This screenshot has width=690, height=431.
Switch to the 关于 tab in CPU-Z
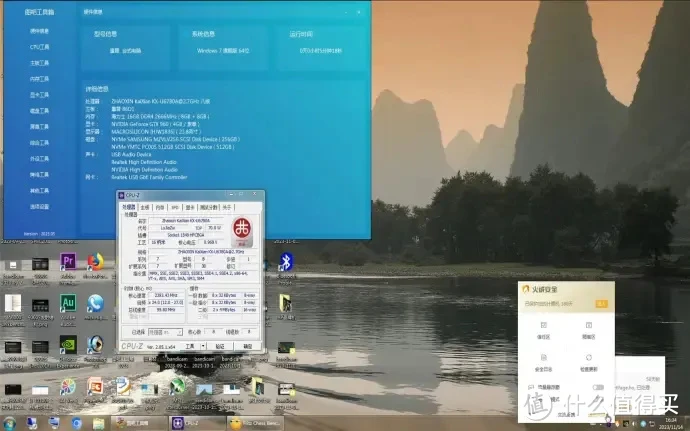tap(227, 207)
